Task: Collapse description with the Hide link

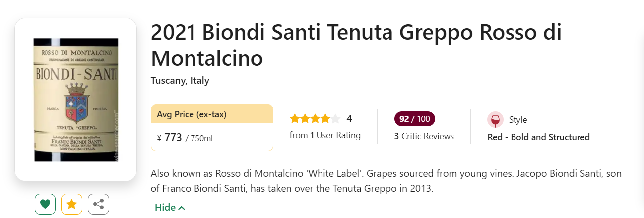Action: 165,207
